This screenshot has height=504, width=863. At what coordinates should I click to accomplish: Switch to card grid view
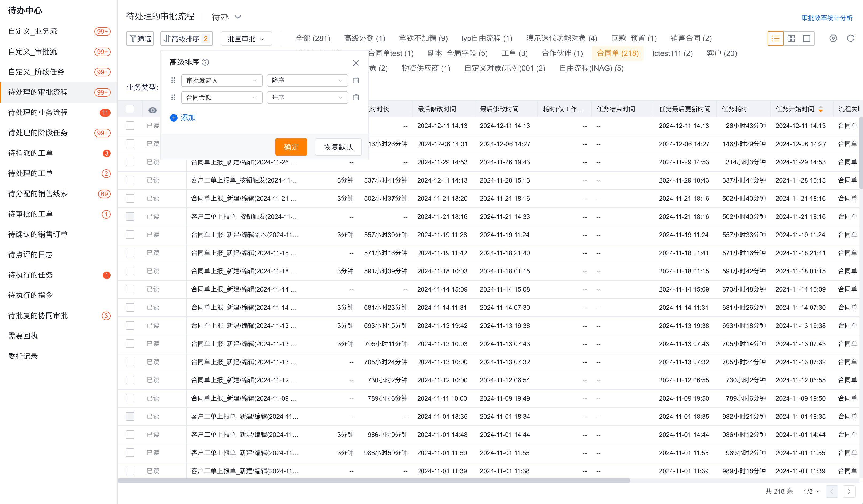coord(791,38)
